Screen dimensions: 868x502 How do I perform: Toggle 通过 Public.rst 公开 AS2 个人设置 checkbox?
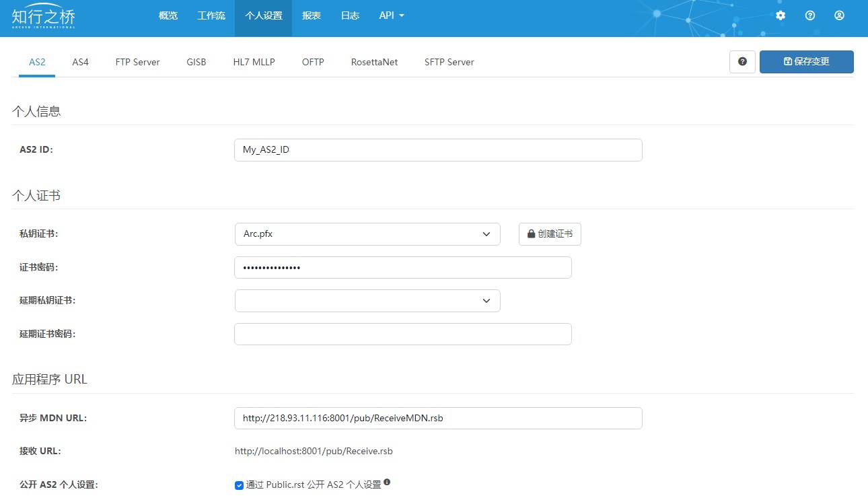pyautogui.click(x=239, y=485)
